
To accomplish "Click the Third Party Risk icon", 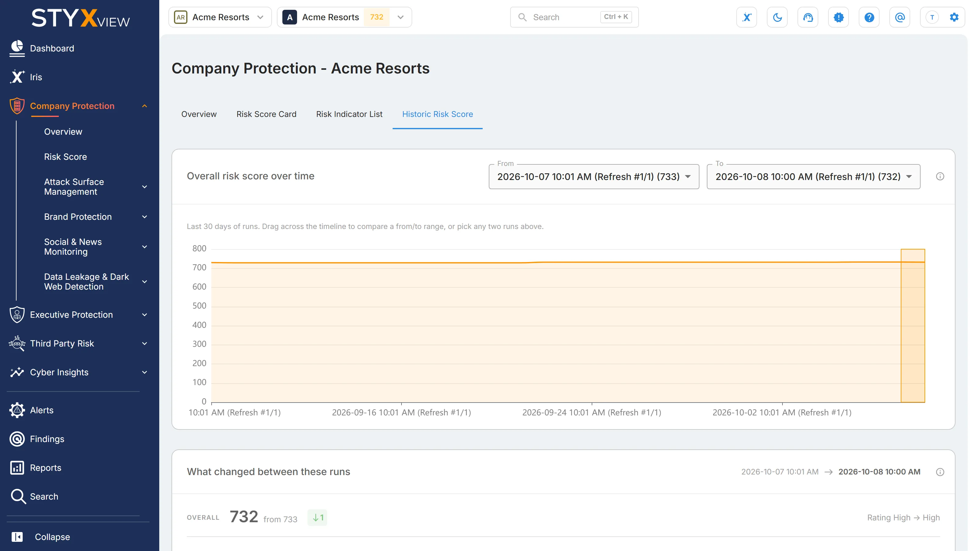I will pyautogui.click(x=17, y=343).
